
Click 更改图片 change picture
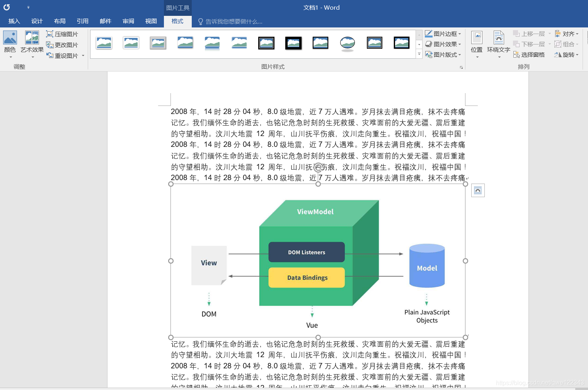click(62, 45)
